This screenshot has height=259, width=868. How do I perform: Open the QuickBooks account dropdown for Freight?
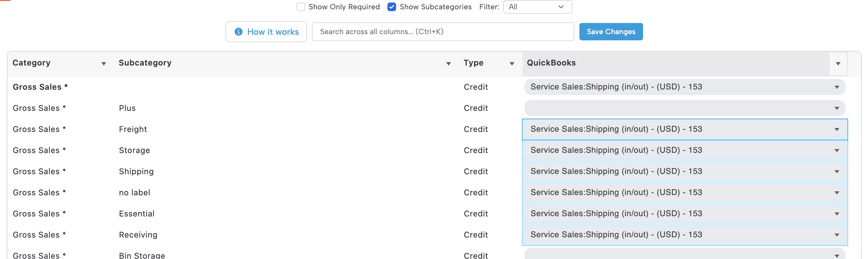[x=684, y=129]
